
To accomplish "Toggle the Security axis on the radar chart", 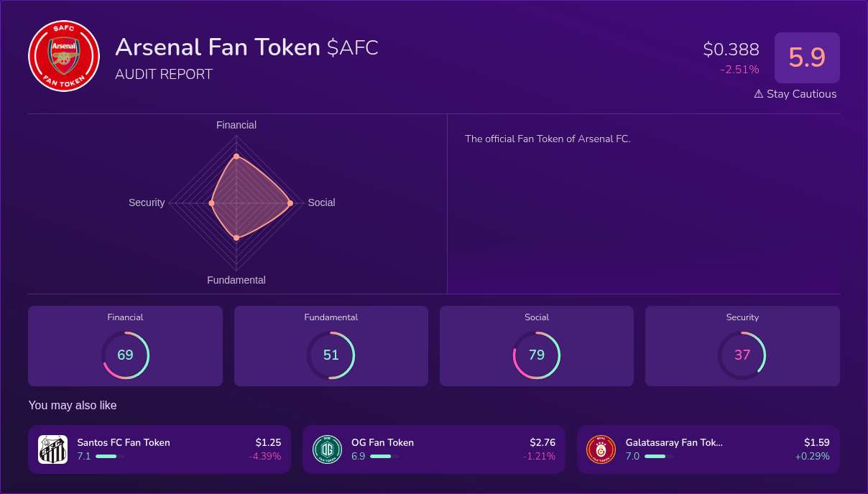I will click(147, 202).
